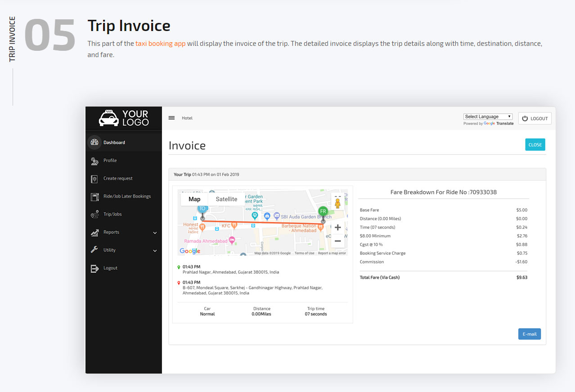
Task: Open the Select Language dropdown
Action: click(488, 117)
